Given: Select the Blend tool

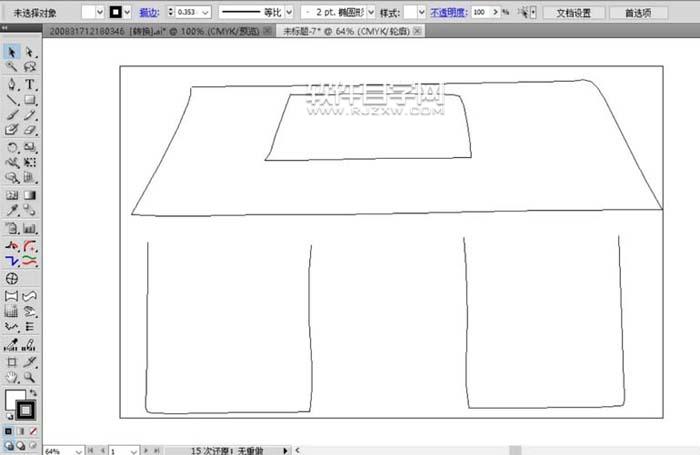Looking at the screenshot, I should tap(29, 210).
